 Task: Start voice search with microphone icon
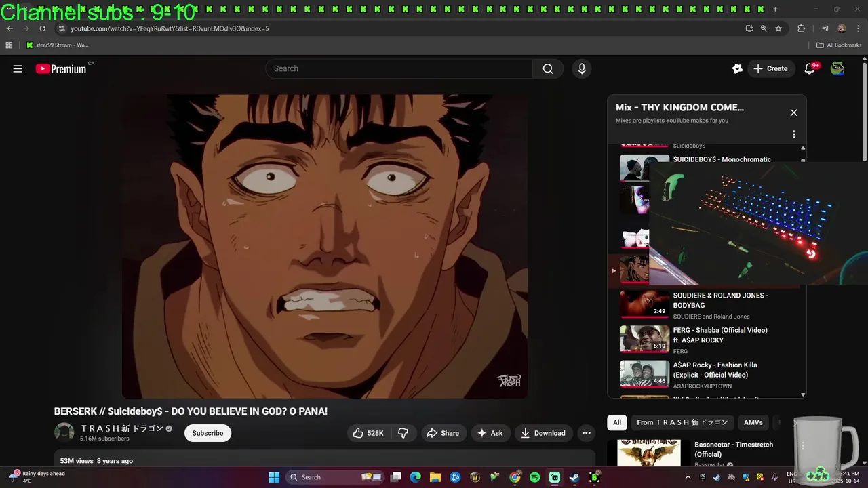(581, 68)
